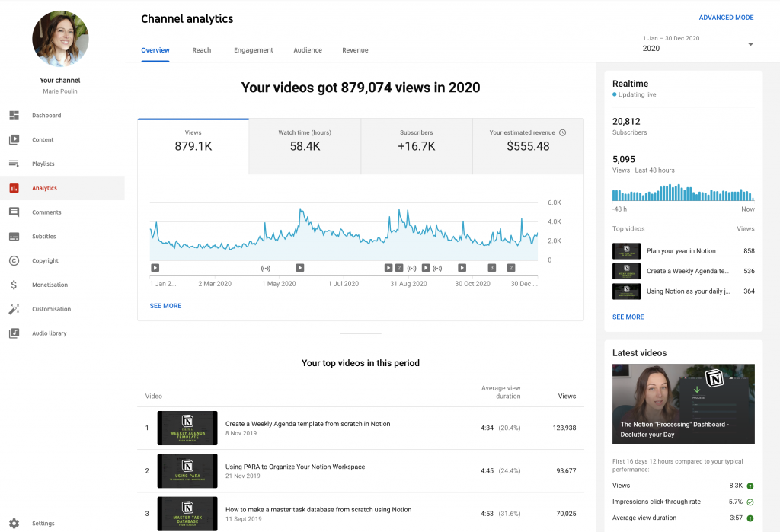Click the Content play icon in sidebar

[14, 140]
